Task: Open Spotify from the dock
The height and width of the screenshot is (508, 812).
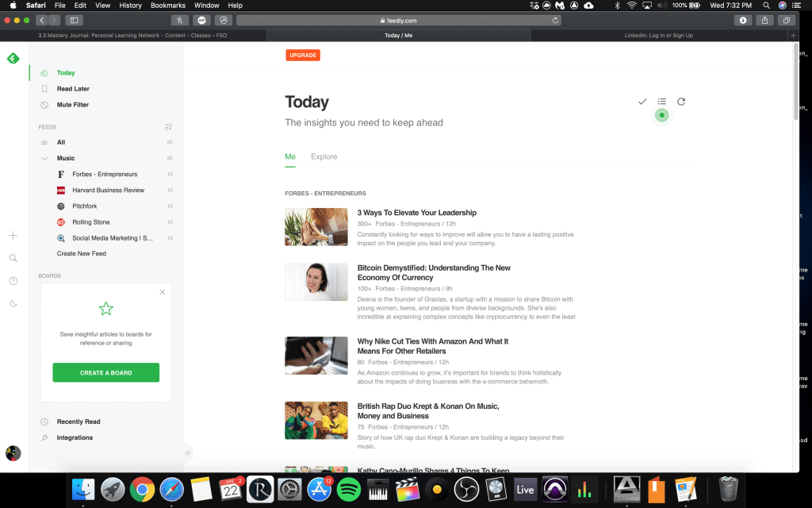Action: click(349, 489)
